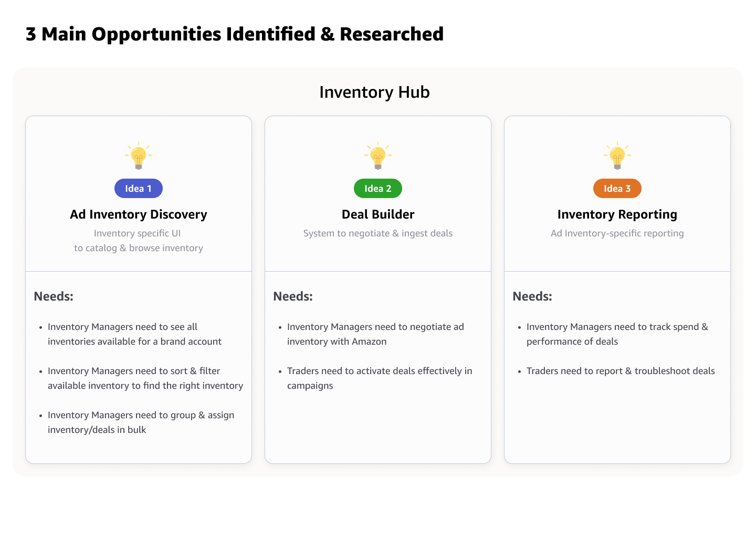
Task: Click the "Traders need to report & troubleshoot deals" bullet
Action: coord(621,371)
